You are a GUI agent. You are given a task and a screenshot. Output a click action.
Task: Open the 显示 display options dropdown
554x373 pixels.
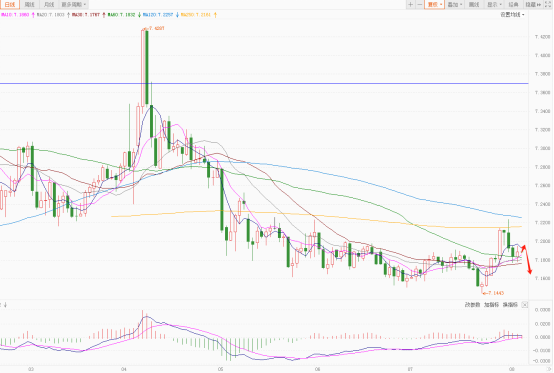click(494, 5)
